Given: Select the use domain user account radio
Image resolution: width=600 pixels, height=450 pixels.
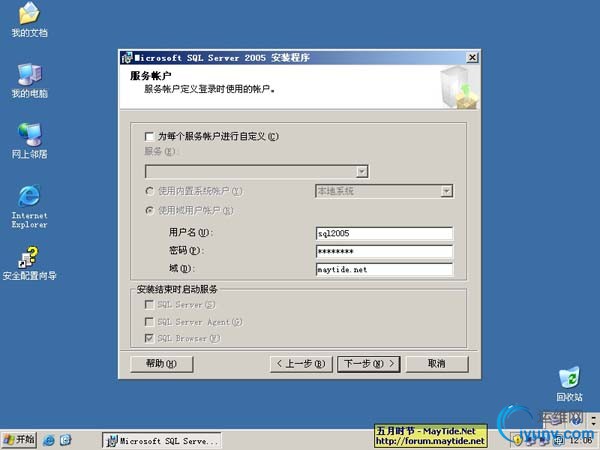Looking at the screenshot, I should coord(150,210).
